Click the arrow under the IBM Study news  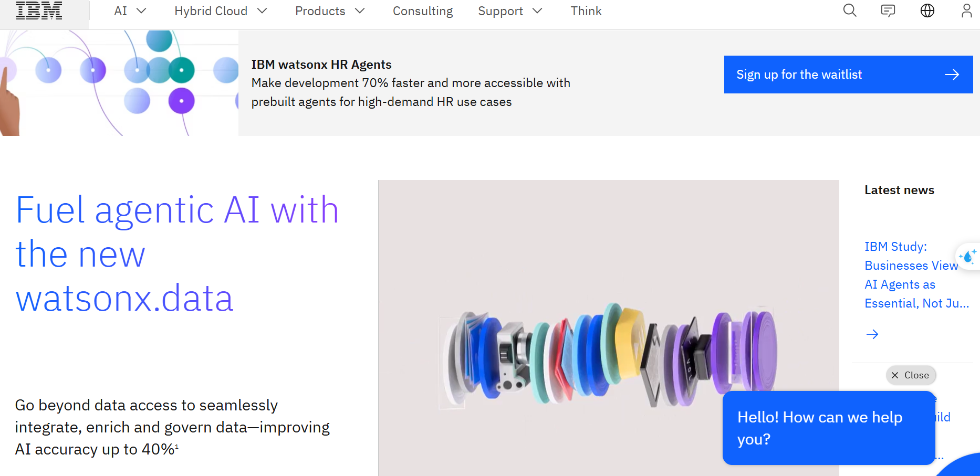click(872, 334)
